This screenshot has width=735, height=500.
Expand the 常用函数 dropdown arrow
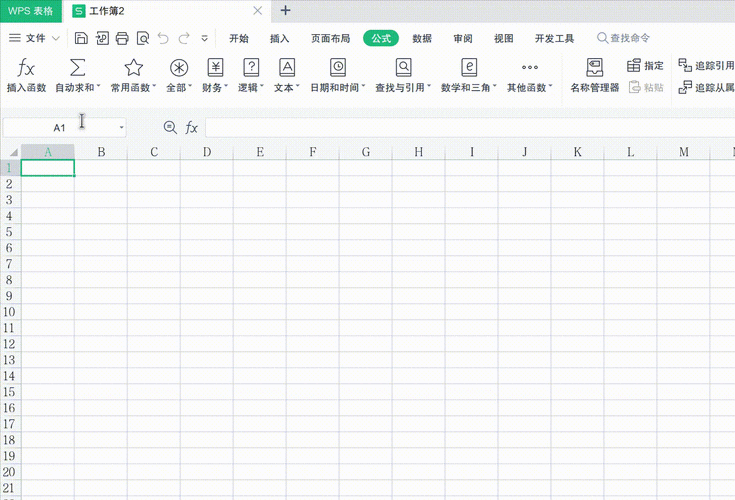tap(154, 87)
